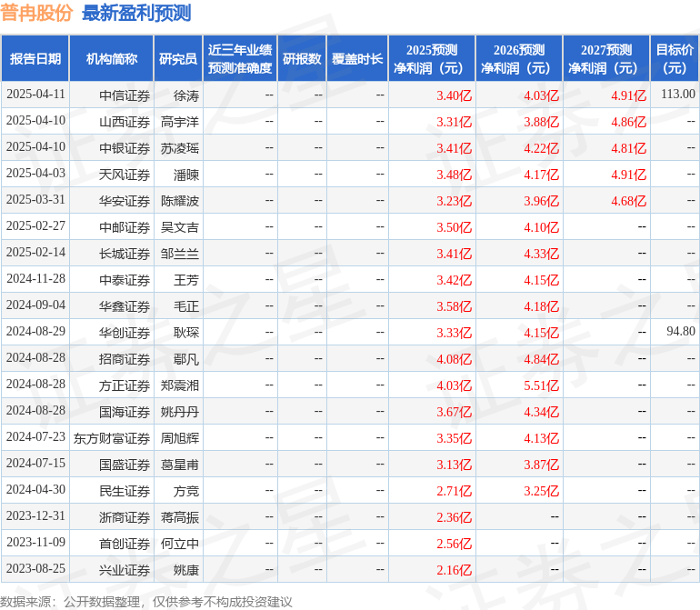The image size is (700, 610).
Task: Click the 普冉股份 stock name title
Action: (x=36, y=13)
